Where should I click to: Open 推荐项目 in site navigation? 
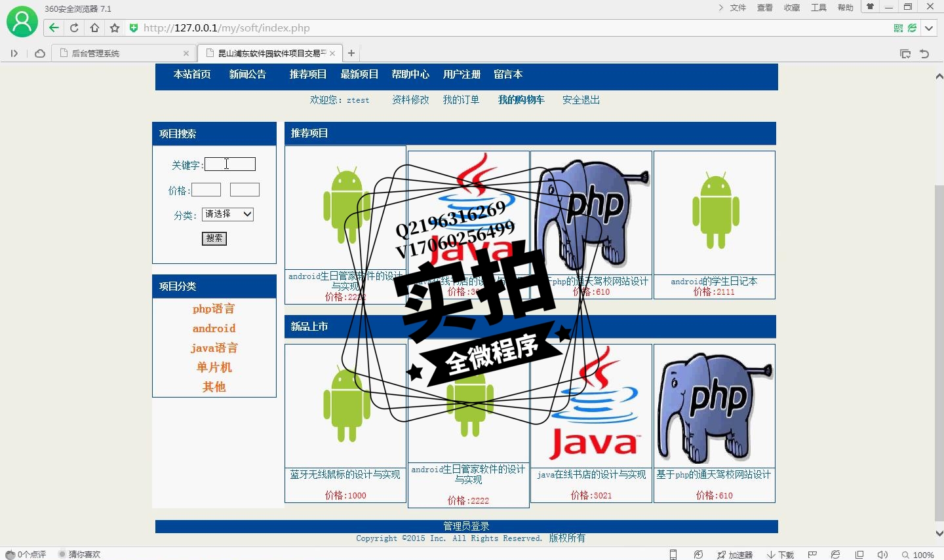(308, 75)
